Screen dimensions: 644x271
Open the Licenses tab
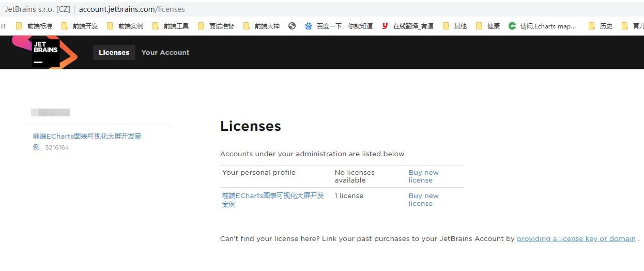pos(114,52)
